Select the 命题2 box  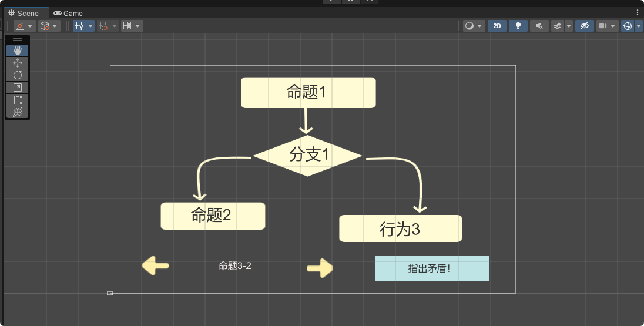[213, 216]
